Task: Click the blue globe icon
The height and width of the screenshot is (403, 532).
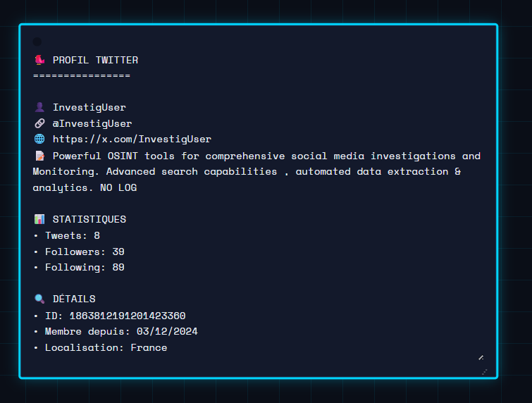Action: 39,139
